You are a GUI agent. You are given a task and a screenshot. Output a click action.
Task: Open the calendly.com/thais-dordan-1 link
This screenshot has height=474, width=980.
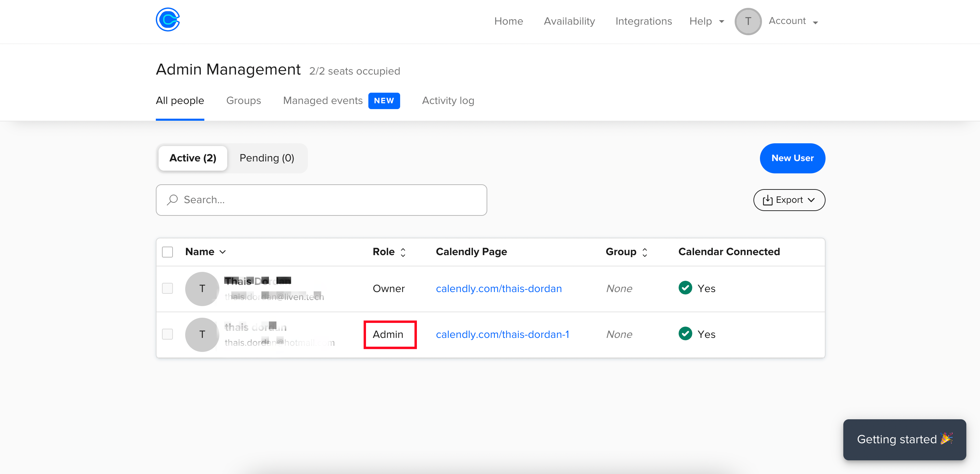502,334
